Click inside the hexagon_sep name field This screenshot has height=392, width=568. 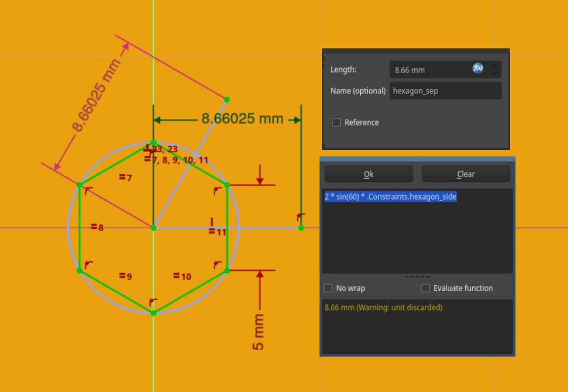445,90
